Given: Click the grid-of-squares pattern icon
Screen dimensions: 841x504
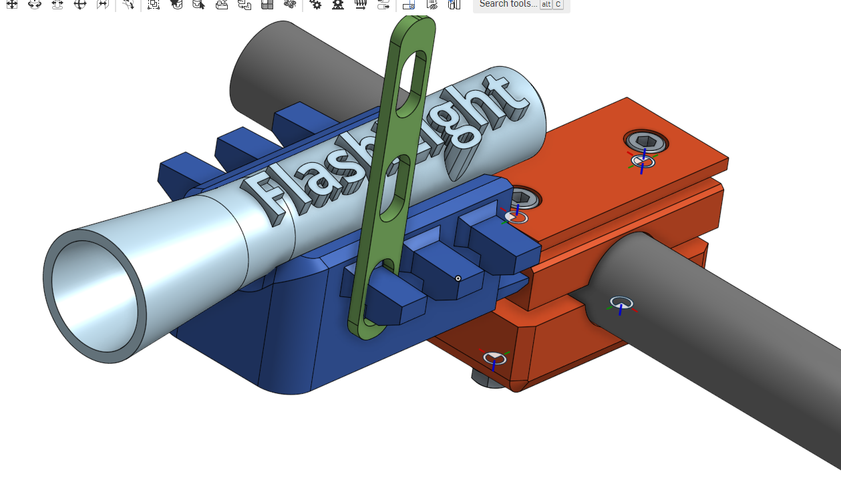Looking at the screenshot, I should [x=267, y=4].
